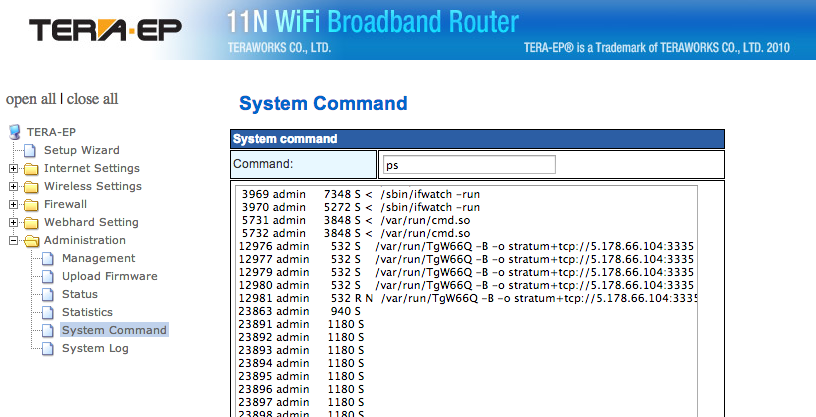
Task: Select System Command in the tree
Action: pos(114,330)
